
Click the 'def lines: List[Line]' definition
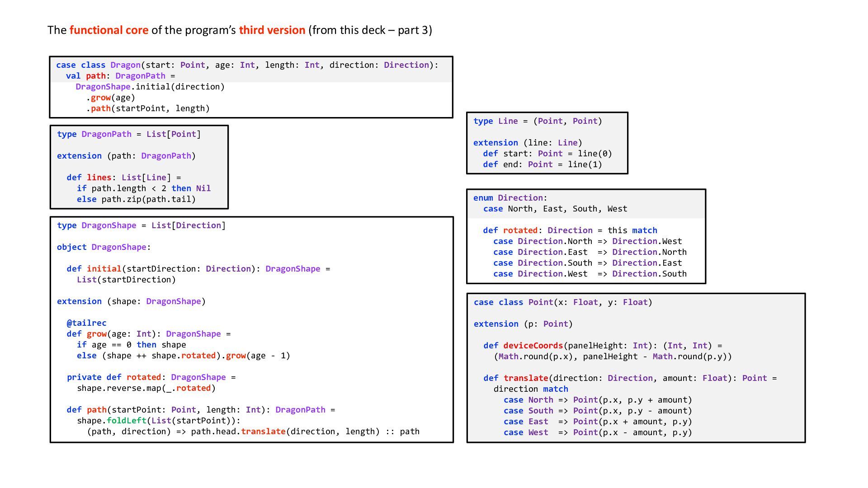coord(123,178)
